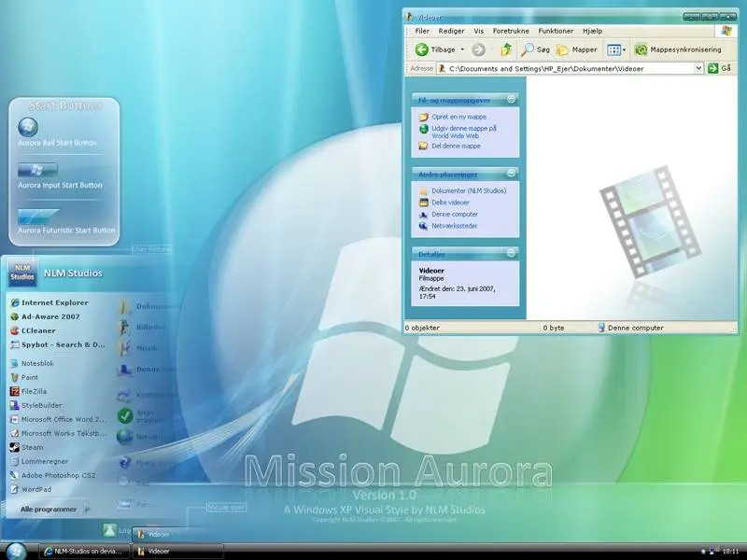The image size is (747, 560).
Task: Click the 18:11 system tray clock
Action: point(730,551)
